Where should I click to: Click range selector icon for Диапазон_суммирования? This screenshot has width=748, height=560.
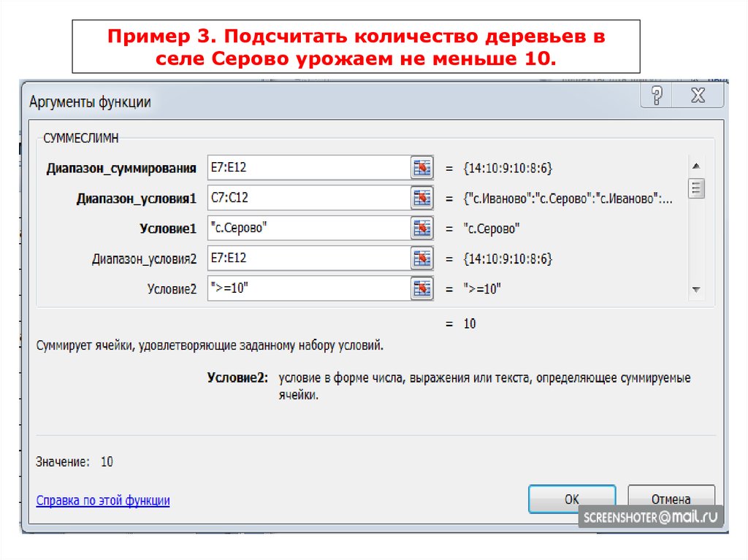pos(422,168)
